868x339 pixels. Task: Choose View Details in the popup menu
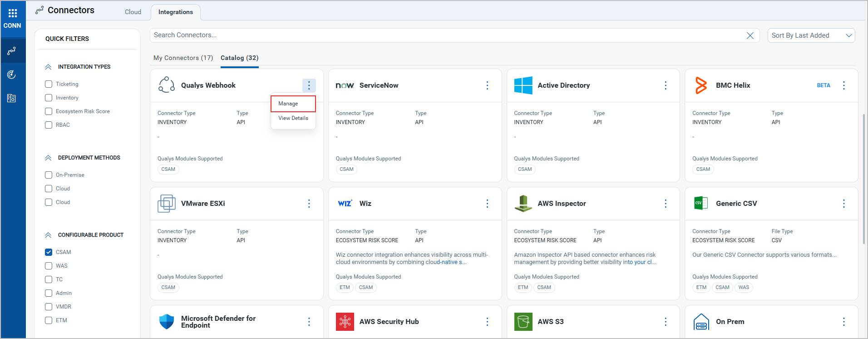coord(293,118)
